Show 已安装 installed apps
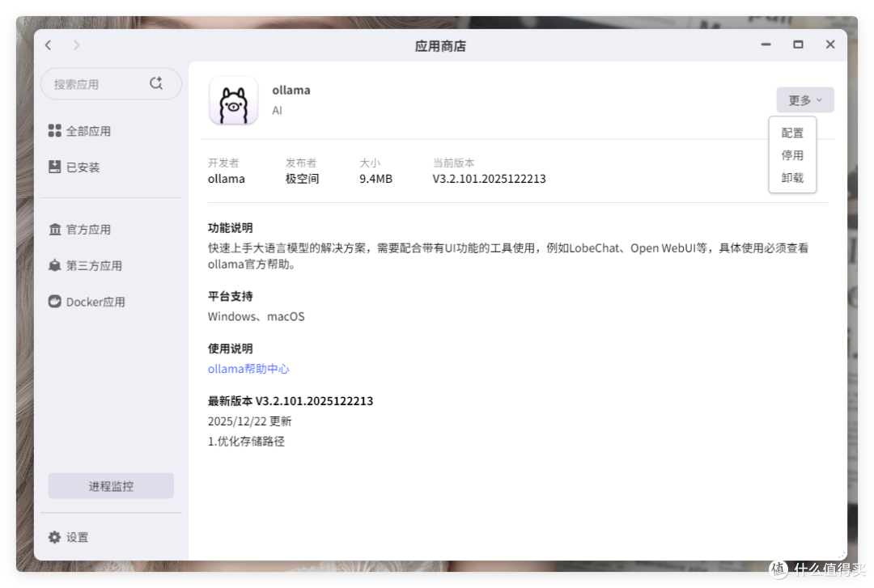 click(83, 167)
